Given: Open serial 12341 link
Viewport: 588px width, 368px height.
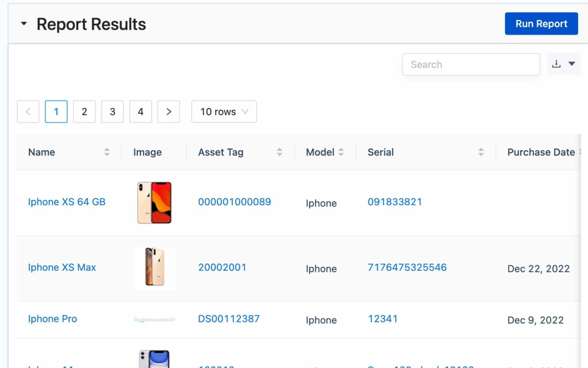Looking at the screenshot, I should [383, 319].
